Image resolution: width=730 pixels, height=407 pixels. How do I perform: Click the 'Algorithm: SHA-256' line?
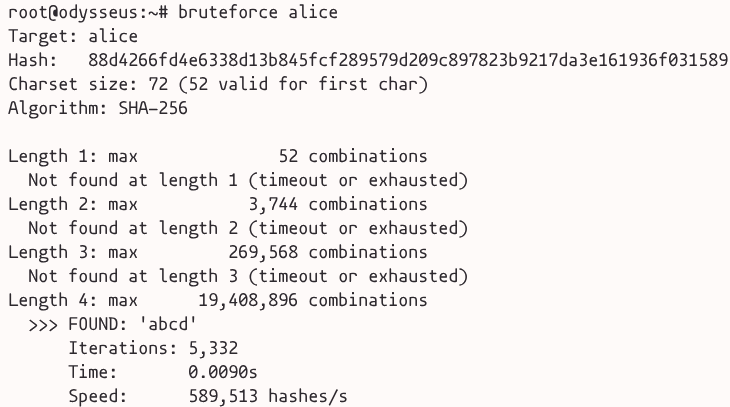click(97, 109)
